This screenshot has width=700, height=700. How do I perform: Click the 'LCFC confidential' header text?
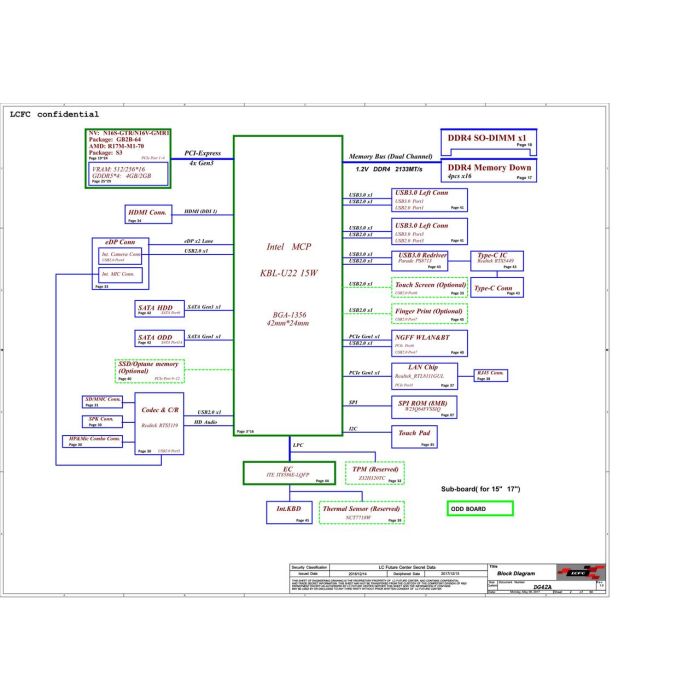coord(54,114)
